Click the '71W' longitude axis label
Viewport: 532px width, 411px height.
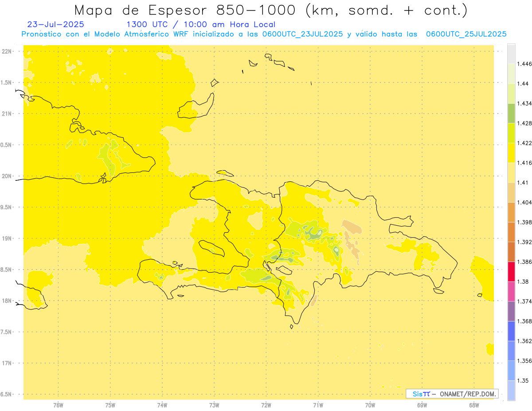coord(318,405)
